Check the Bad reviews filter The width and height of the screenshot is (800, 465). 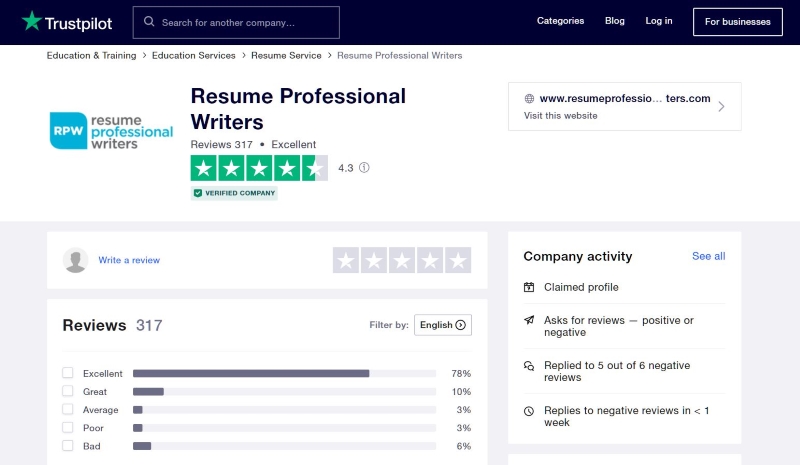pos(67,446)
